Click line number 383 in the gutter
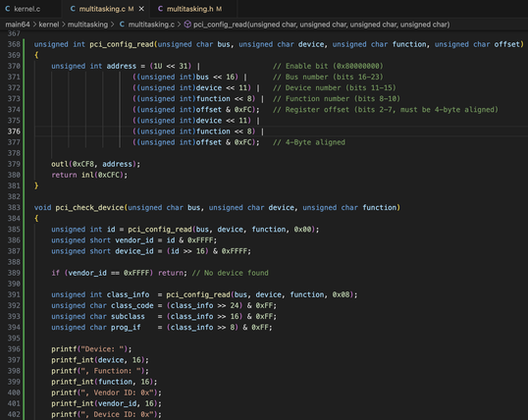528x420 pixels. click(14, 207)
